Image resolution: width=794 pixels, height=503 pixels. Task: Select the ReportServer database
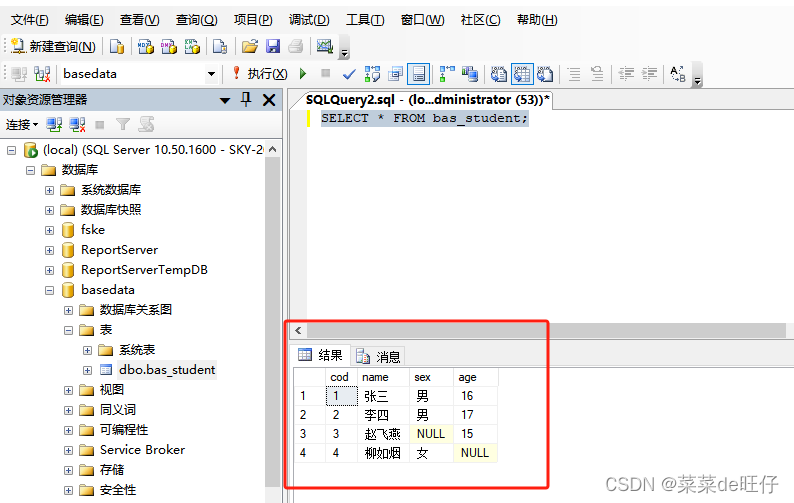(x=120, y=250)
